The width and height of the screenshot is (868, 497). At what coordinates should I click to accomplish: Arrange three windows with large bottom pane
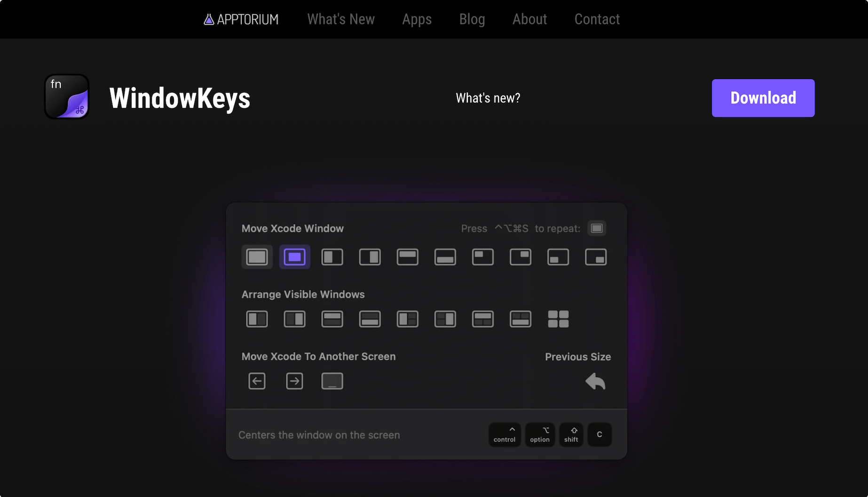pos(521,319)
